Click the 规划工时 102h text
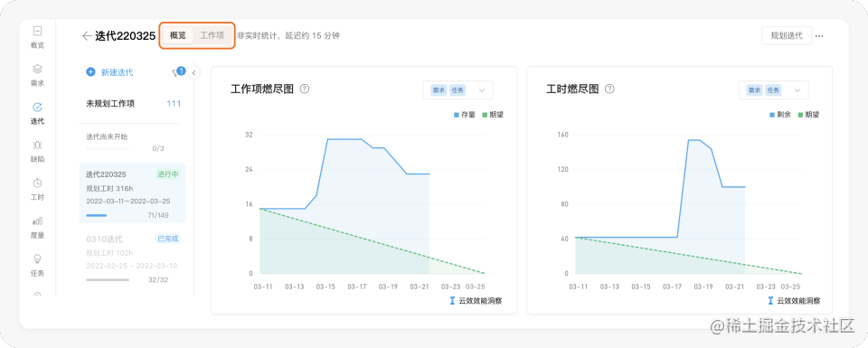 coord(108,253)
